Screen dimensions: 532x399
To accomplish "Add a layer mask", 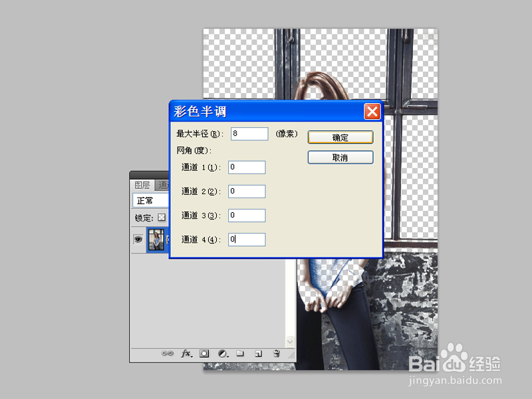I will pos(204,354).
